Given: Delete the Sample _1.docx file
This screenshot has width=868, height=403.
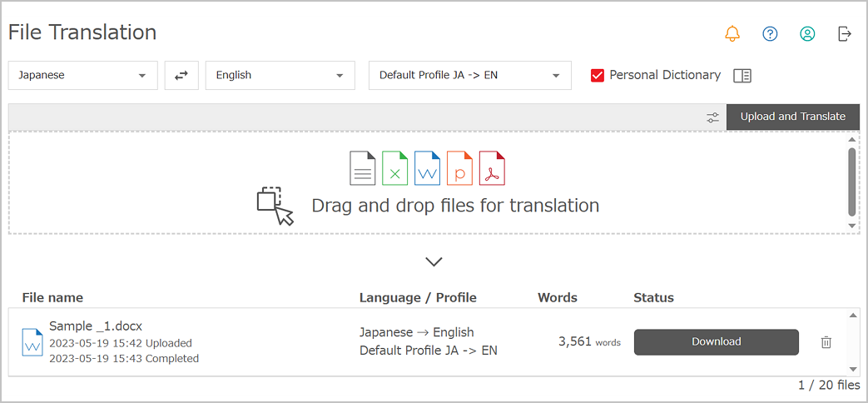Looking at the screenshot, I should [826, 342].
